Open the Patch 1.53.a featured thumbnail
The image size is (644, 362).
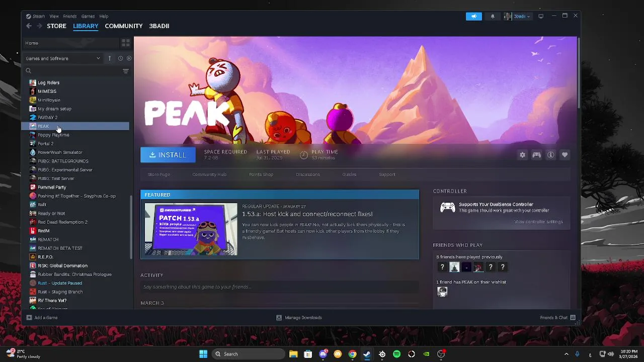[x=191, y=229]
